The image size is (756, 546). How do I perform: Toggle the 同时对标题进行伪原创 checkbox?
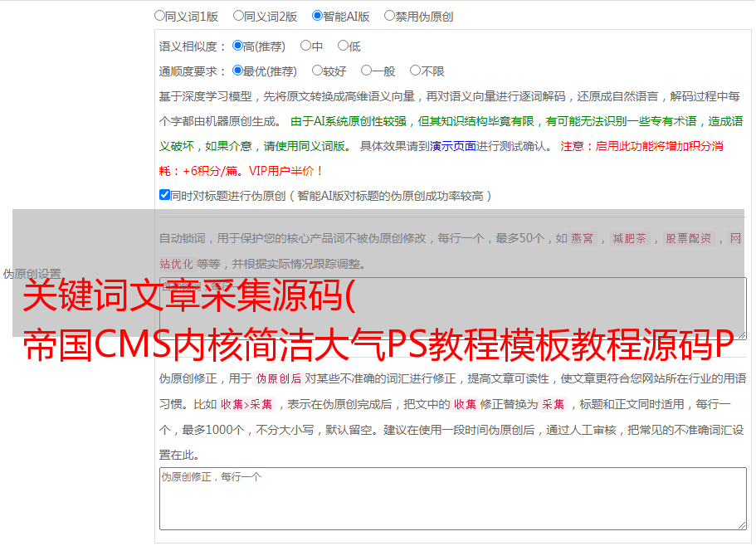[164, 195]
